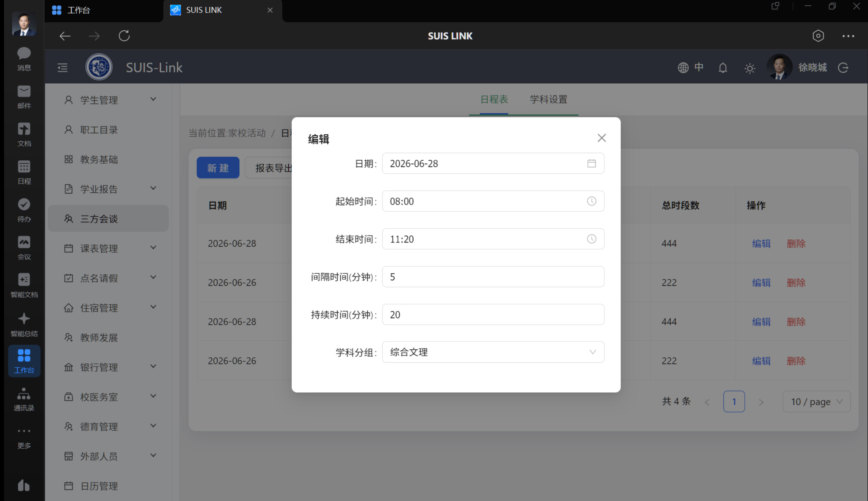The width and height of the screenshot is (868, 501).
Task: Click 删除 in first 444 row
Action: (x=796, y=243)
